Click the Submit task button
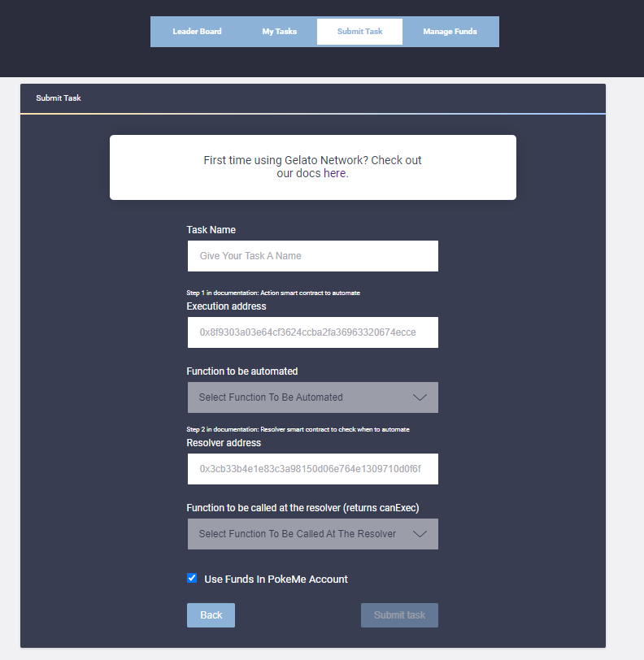This screenshot has width=644, height=660. coord(399,615)
